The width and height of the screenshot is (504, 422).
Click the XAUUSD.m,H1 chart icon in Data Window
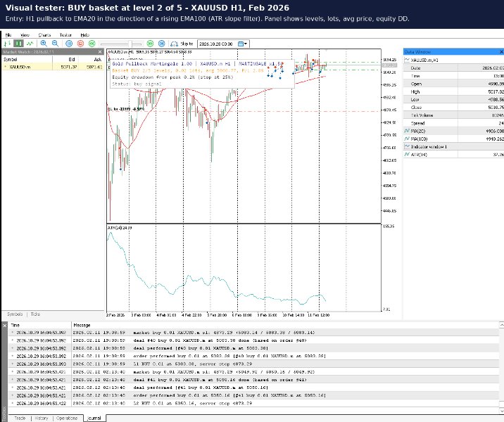click(x=408, y=60)
